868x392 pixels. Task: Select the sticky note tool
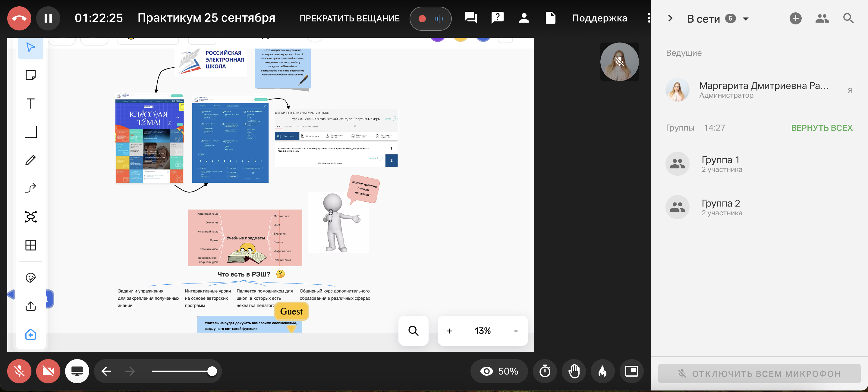(31, 75)
